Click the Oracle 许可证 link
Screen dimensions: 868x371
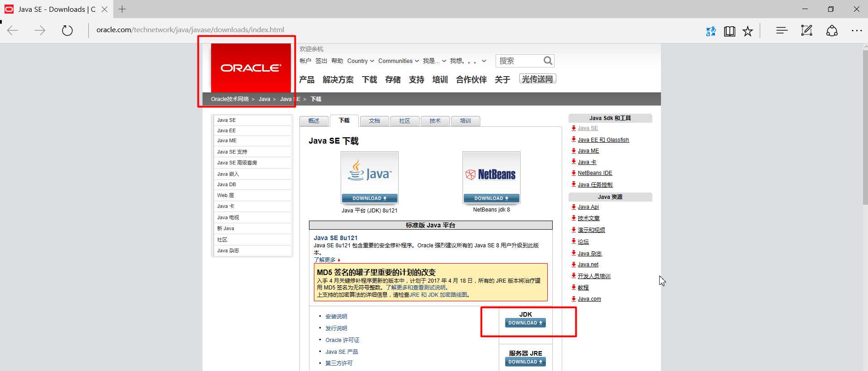(x=342, y=340)
